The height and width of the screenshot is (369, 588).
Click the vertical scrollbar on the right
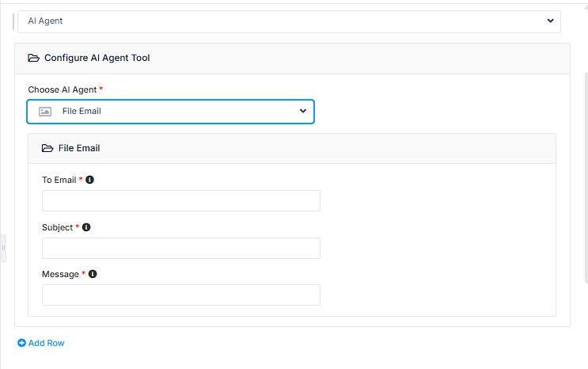[x=586, y=174]
